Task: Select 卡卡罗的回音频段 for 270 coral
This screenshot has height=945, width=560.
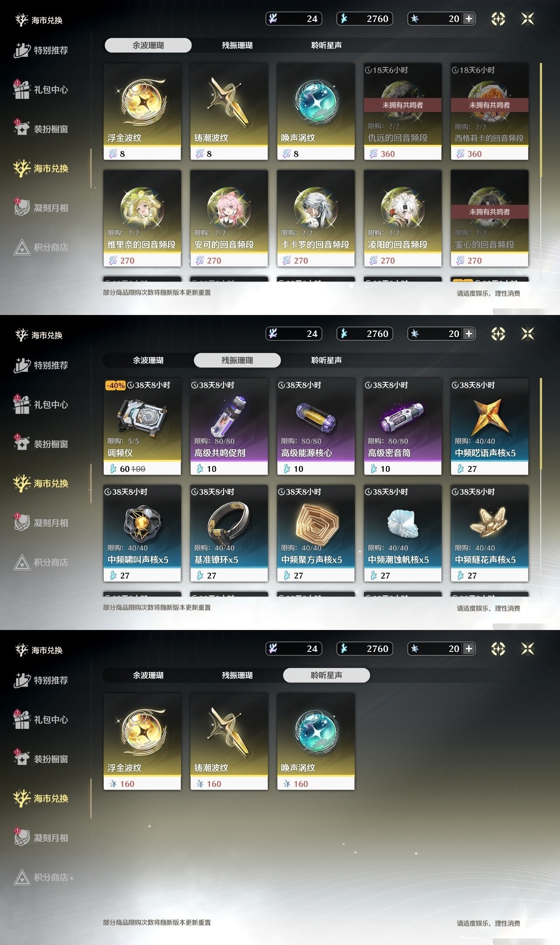Action: coord(316,218)
